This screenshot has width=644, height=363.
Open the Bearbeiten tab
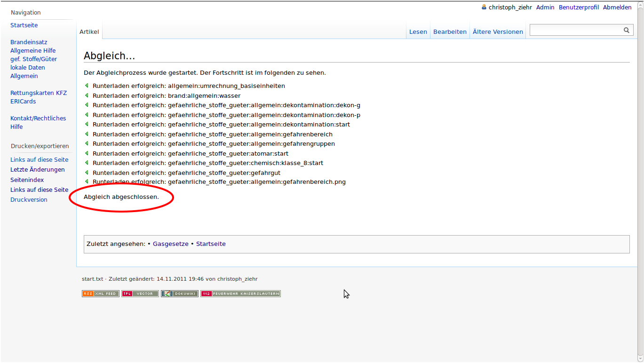[450, 32]
